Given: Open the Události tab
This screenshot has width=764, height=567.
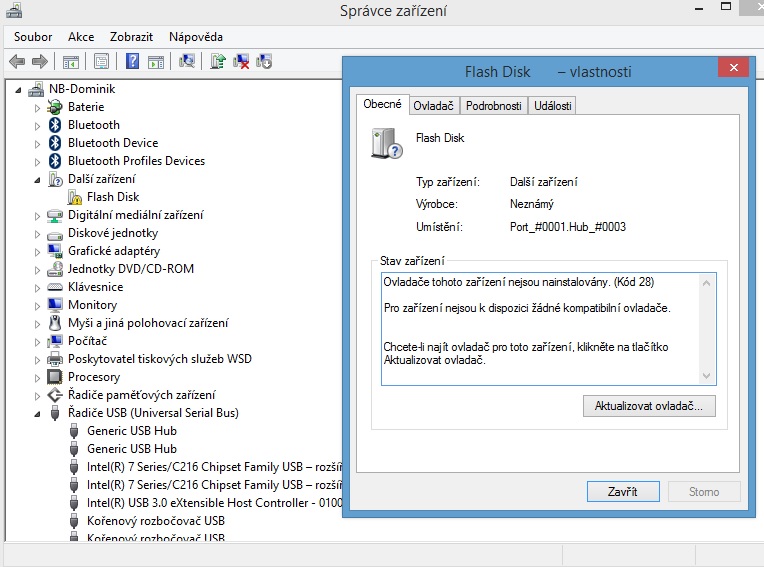Looking at the screenshot, I should click(x=553, y=106).
